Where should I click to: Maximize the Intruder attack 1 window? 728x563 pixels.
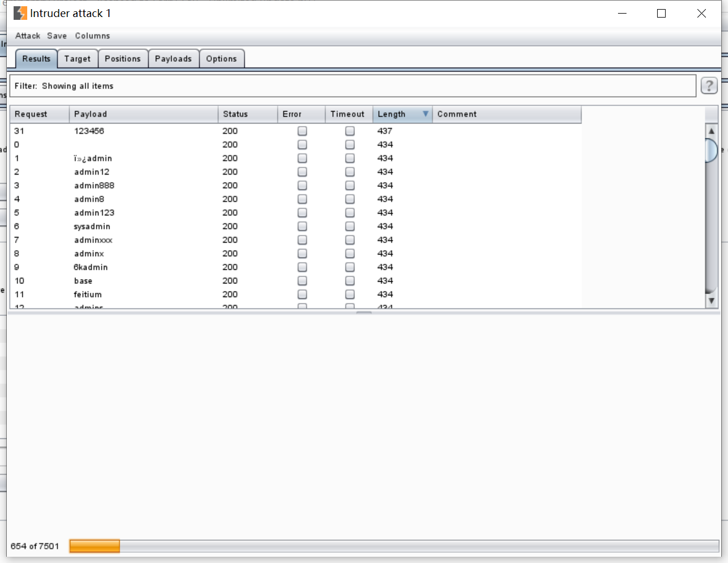[x=661, y=13]
